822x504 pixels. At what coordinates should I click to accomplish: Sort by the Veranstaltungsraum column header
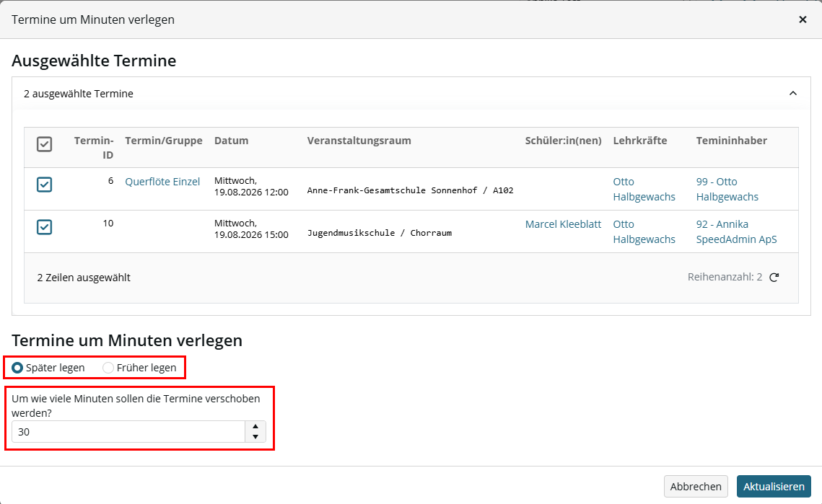pos(359,141)
